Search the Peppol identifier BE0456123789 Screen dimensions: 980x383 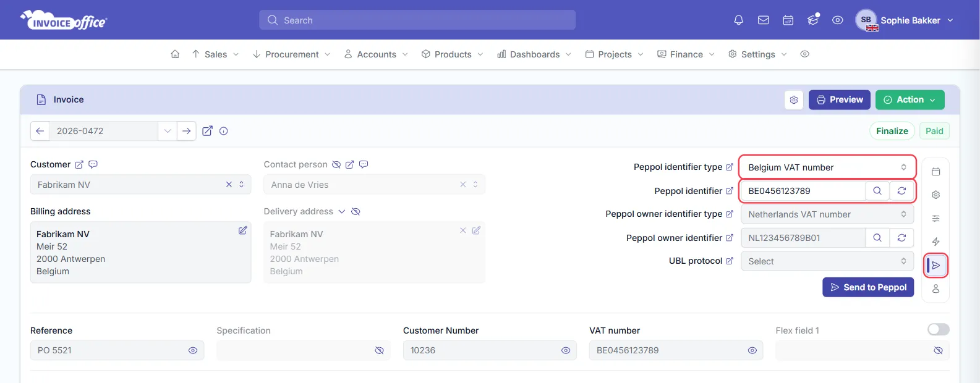pyautogui.click(x=877, y=191)
